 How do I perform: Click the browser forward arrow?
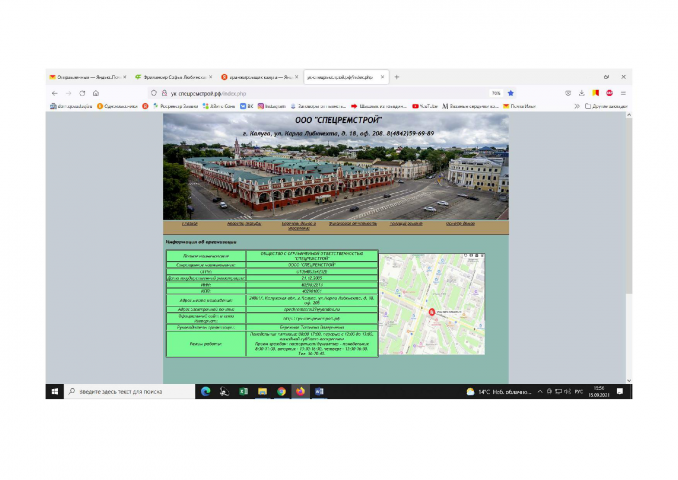68,93
